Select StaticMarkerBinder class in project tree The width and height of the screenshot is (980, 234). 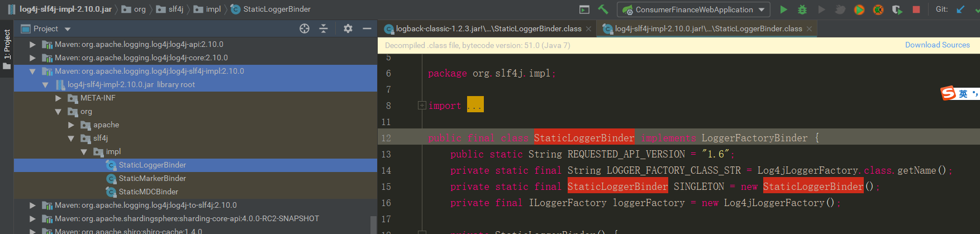point(196,178)
